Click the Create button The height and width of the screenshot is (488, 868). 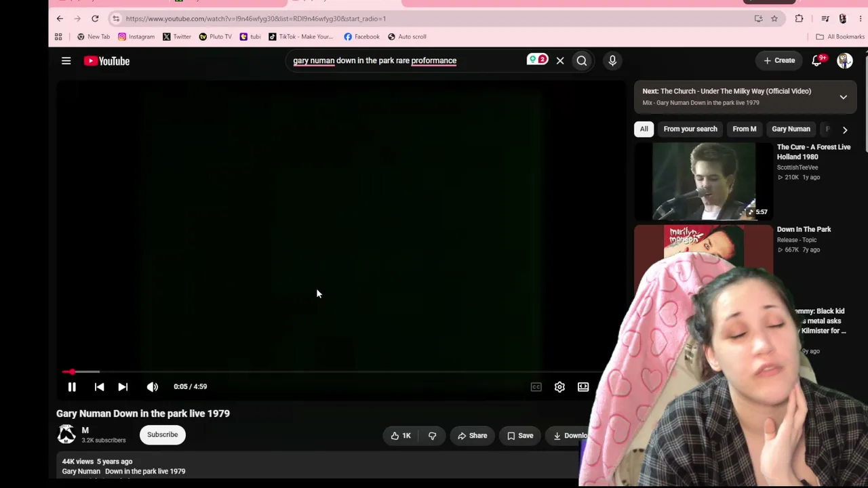pos(779,60)
